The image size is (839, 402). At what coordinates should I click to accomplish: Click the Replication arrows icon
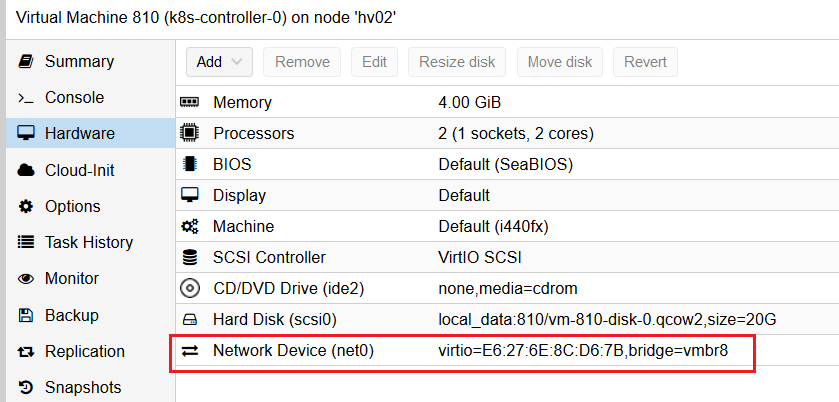point(26,352)
